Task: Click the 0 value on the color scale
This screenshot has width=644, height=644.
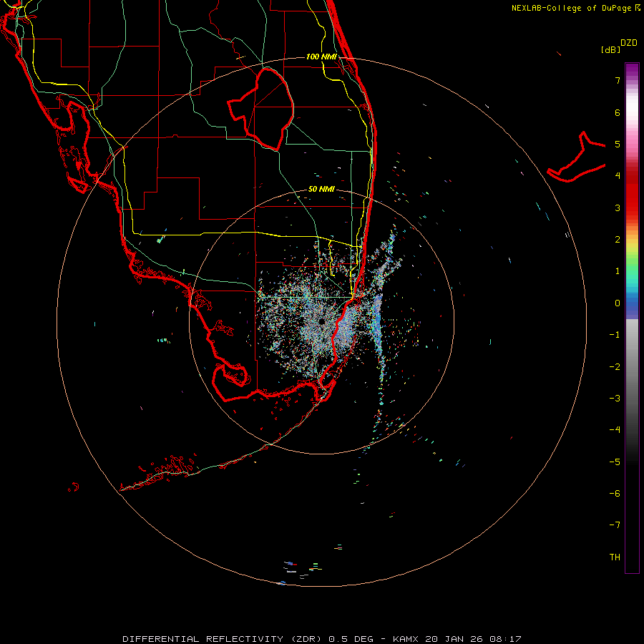Action: 618,303
